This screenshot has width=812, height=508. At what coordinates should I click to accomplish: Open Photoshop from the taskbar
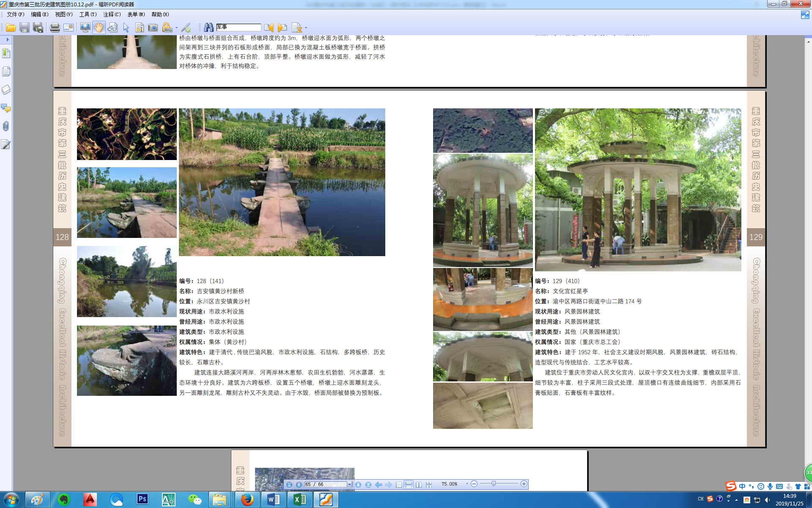tap(143, 500)
